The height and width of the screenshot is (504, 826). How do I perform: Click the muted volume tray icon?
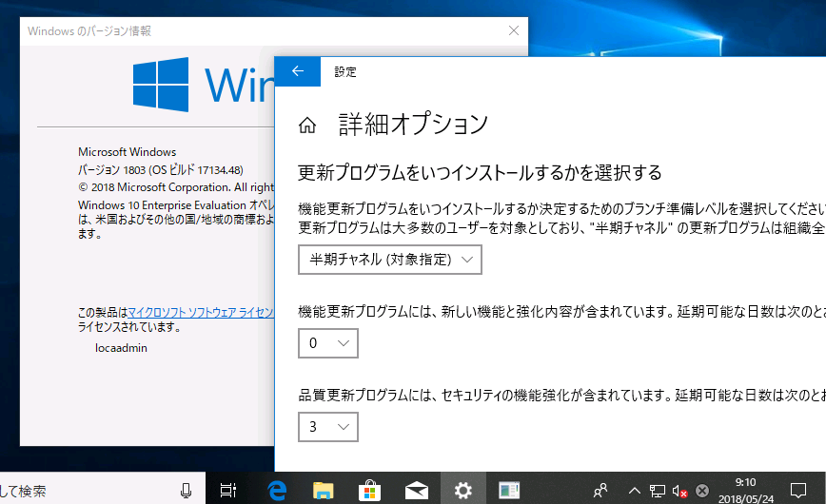(679, 491)
